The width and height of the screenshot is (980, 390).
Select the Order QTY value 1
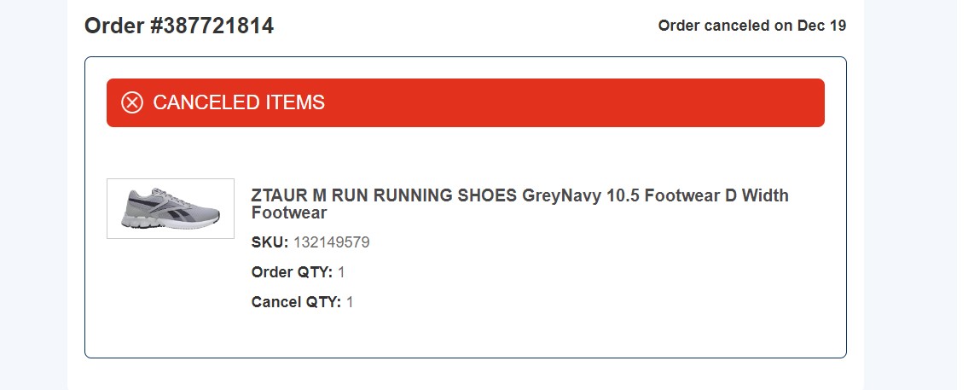[342, 272]
